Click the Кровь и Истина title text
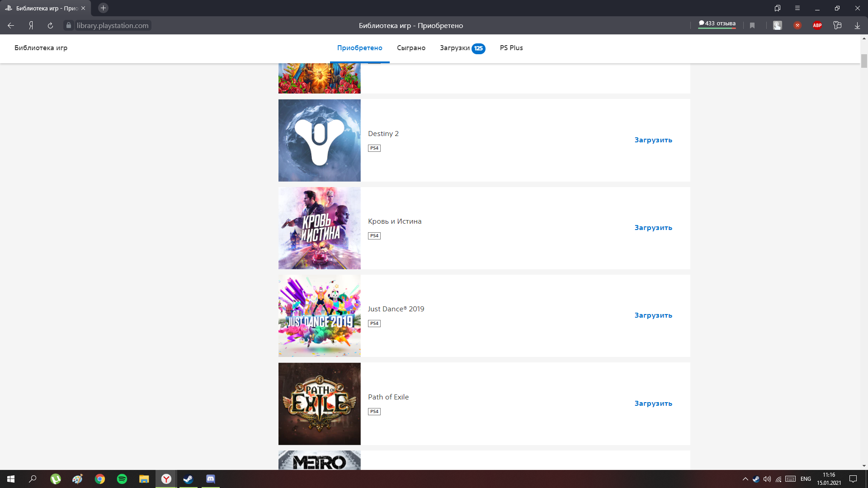 395,221
